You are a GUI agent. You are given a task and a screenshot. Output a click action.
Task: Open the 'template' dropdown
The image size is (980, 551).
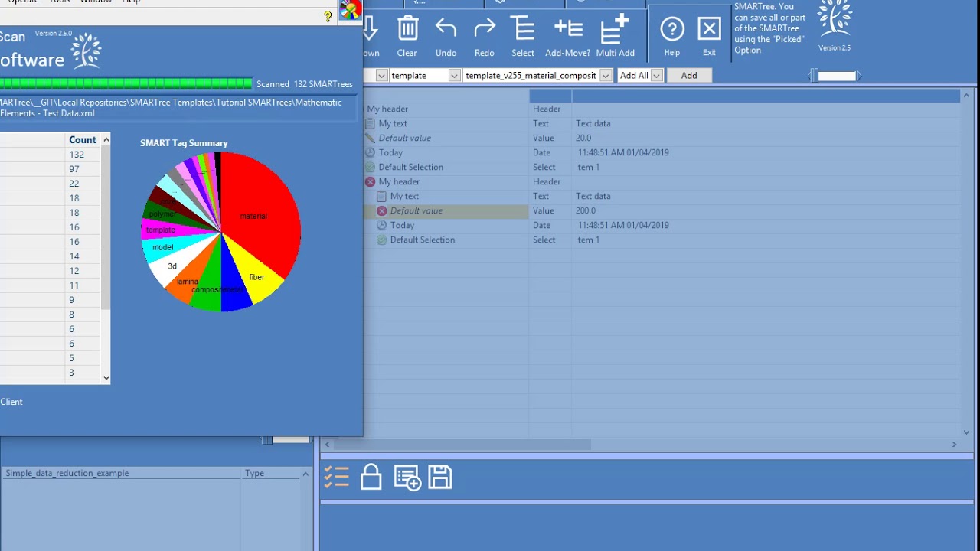point(454,75)
